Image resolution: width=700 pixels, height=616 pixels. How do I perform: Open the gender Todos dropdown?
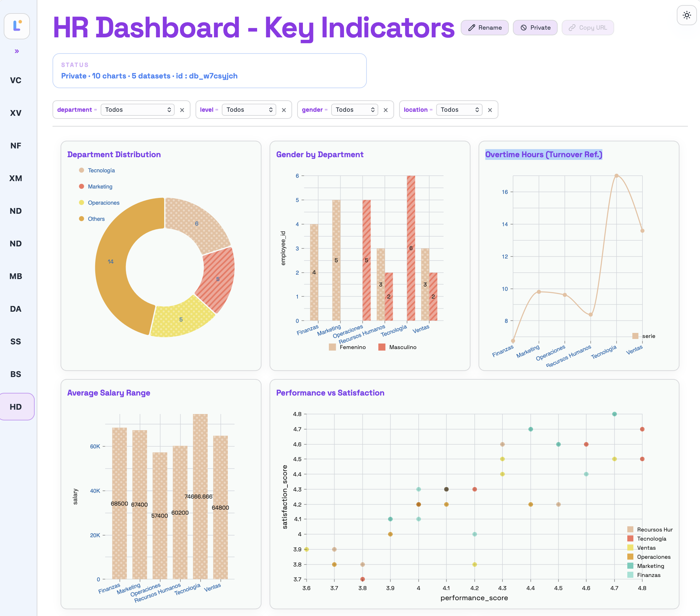(x=354, y=110)
